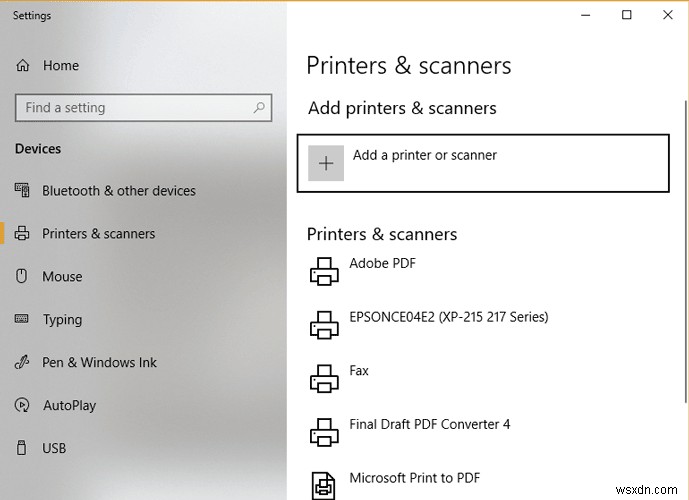Minimize the Settings window
This screenshot has width=689, height=500.
[x=585, y=15]
